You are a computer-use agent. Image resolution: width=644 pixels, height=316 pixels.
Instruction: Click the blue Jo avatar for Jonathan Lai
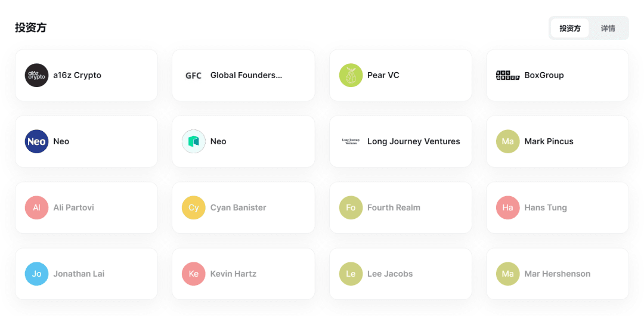click(36, 274)
